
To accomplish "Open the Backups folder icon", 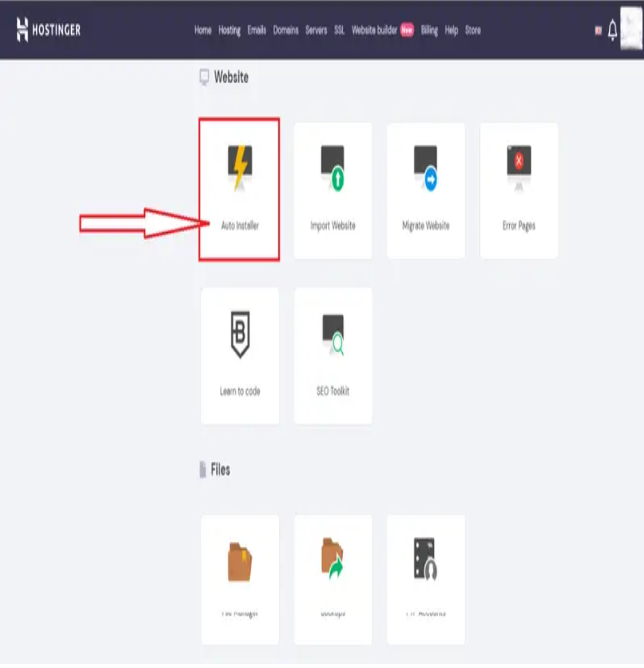I will point(333,559).
